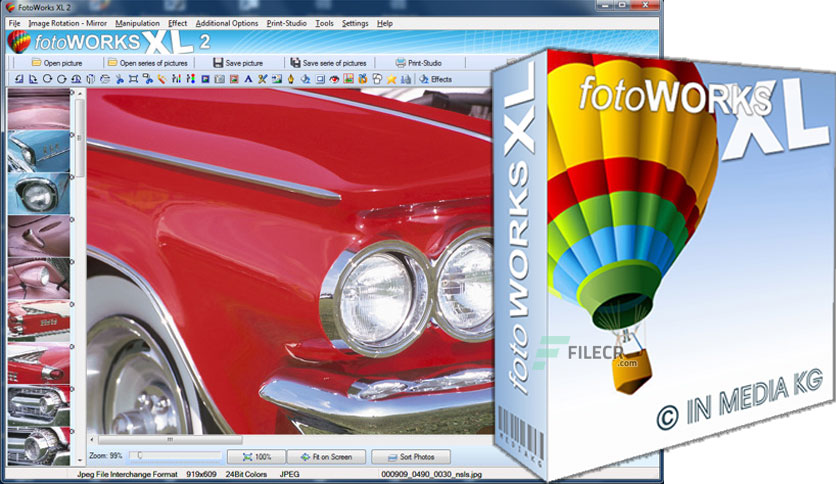Click the 919x609 dimensions in status bar
Screen dimensions: 836x484
coord(202,474)
